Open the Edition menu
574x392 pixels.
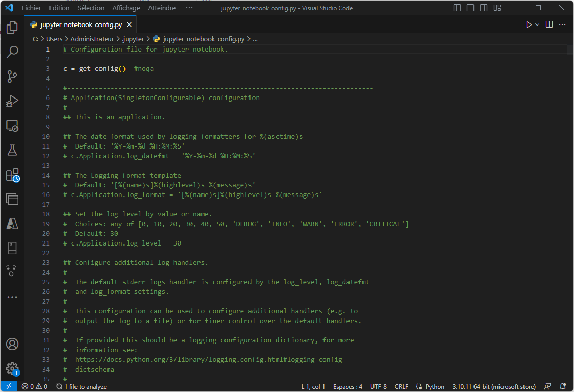tap(59, 8)
